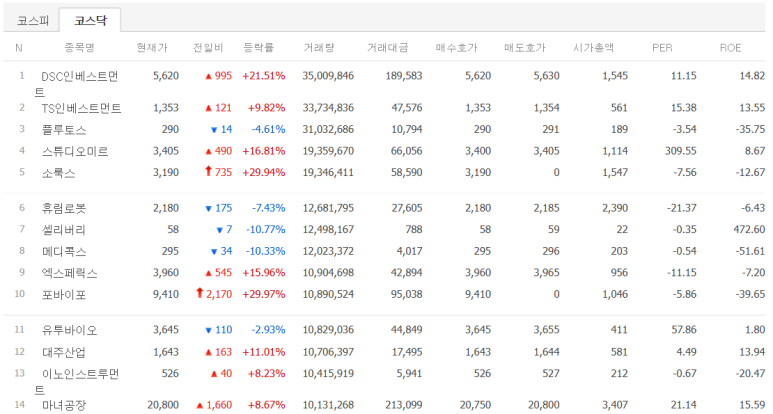Select the 코스닥 tab
This screenshot has height=414, width=773.
click(x=90, y=21)
